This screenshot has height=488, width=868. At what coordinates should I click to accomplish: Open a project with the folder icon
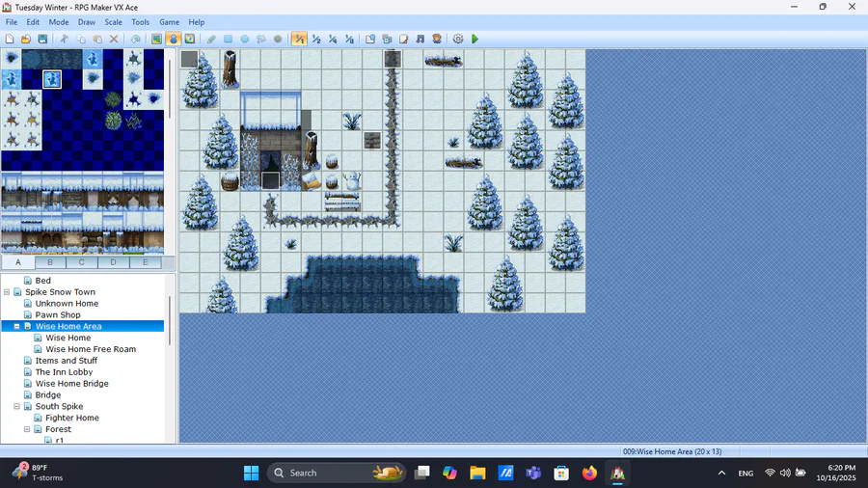[x=26, y=39]
